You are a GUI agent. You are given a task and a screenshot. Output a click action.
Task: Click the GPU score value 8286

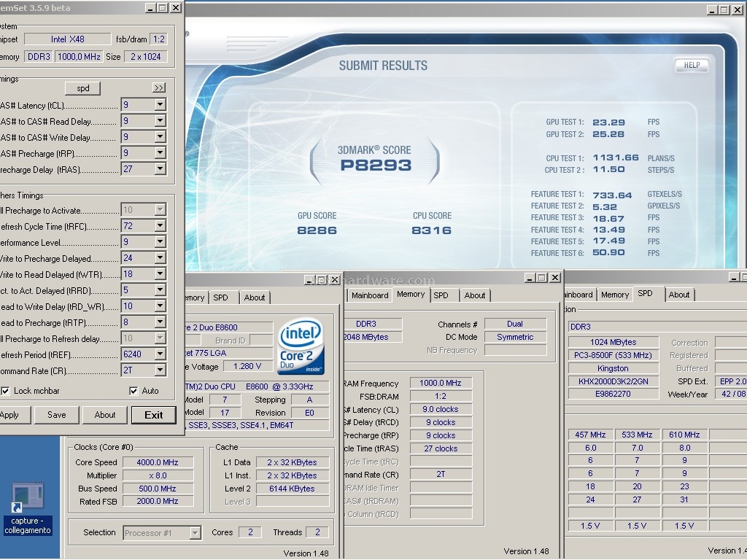point(317,230)
